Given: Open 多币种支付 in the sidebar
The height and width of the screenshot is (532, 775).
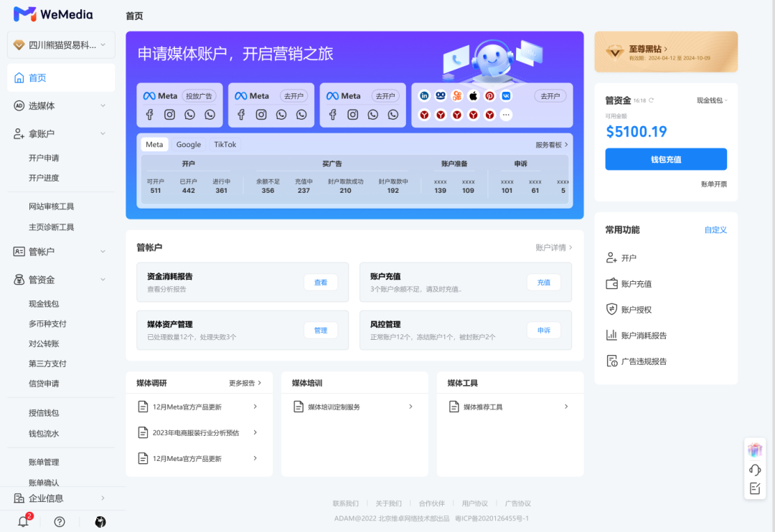Looking at the screenshot, I should pyautogui.click(x=47, y=323).
